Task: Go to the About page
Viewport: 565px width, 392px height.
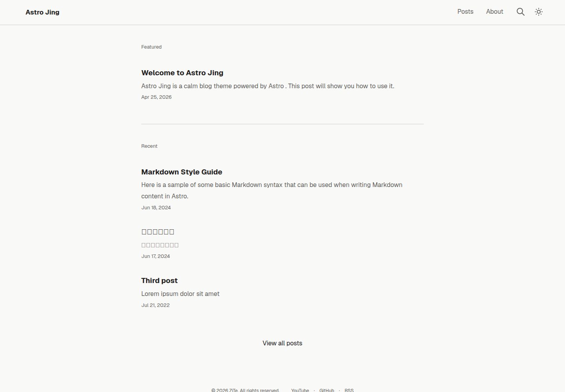Action: (x=494, y=12)
